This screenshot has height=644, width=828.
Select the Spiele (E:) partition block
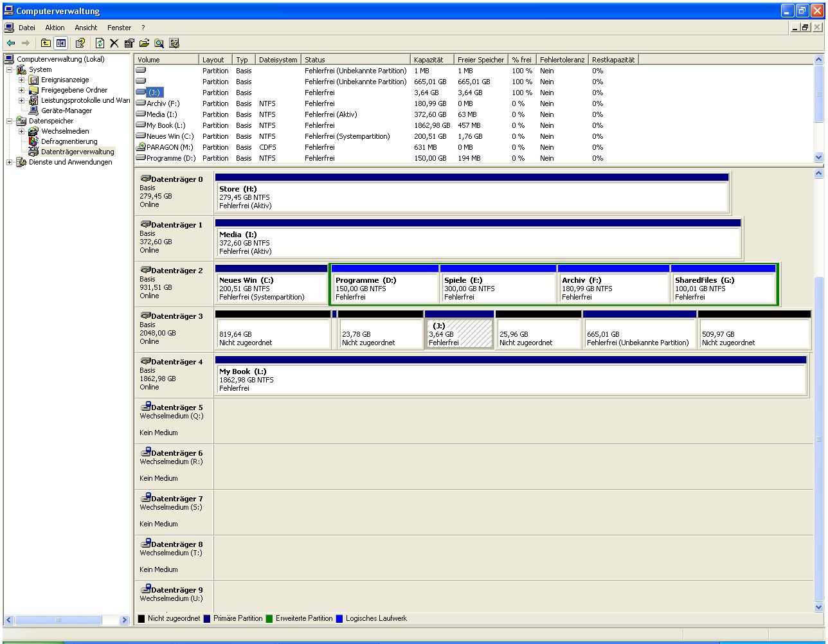coord(498,289)
